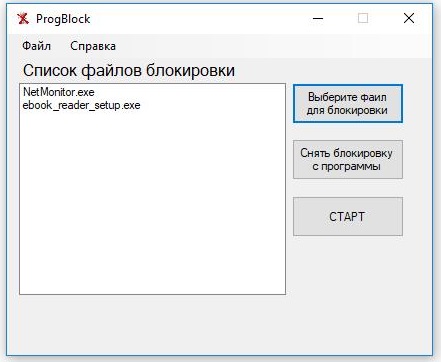Click the Выберите файл для блокировки button
The image size is (441, 362).
tap(348, 104)
